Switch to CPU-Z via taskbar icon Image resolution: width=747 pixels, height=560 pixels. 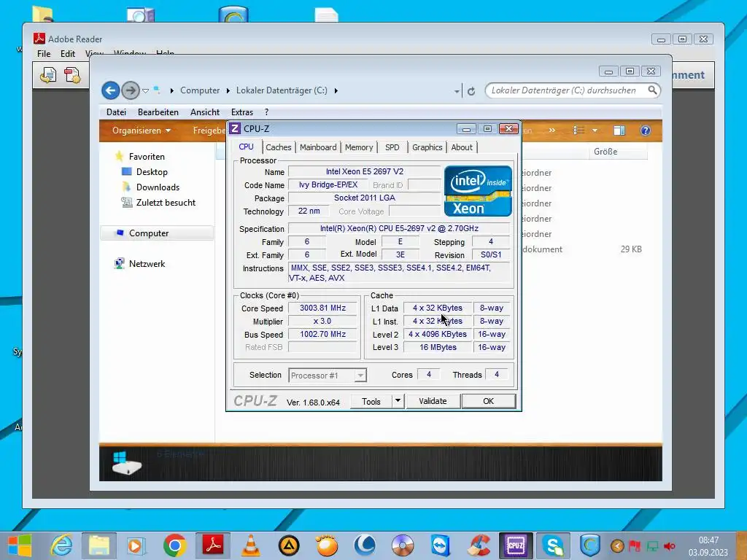pos(516,545)
